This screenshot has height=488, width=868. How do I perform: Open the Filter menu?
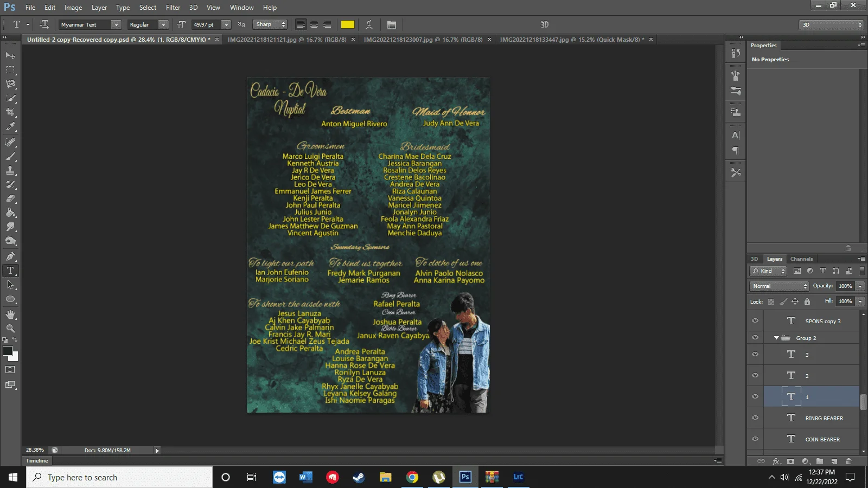click(x=173, y=8)
